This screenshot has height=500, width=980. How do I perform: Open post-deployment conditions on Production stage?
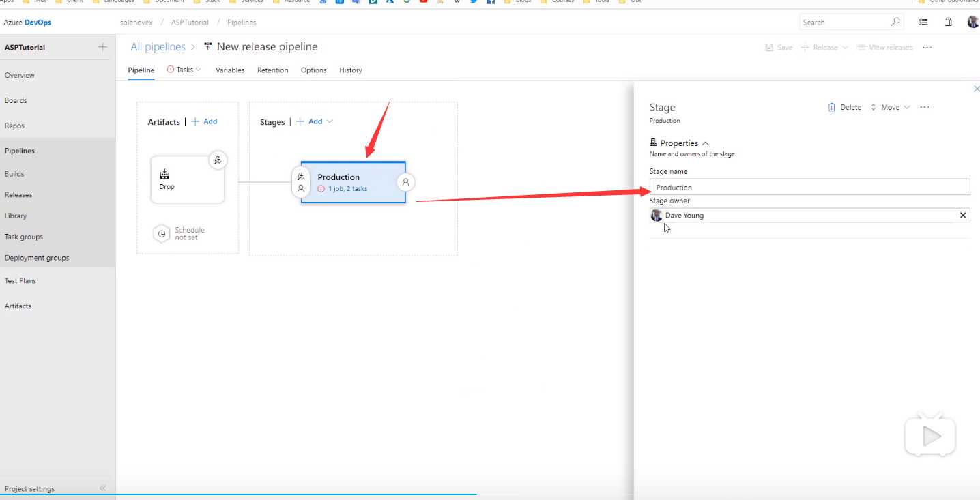pos(405,182)
